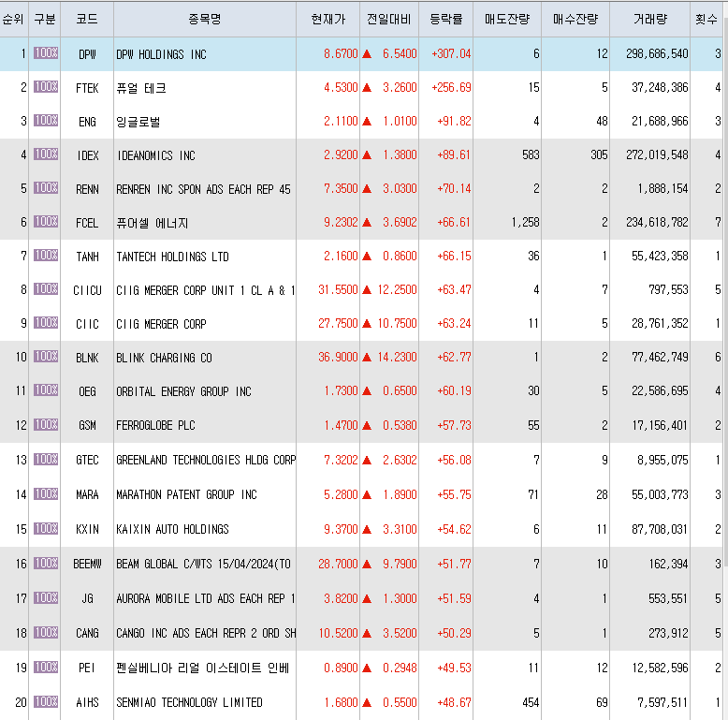Sort by the 현재가 column header
This screenshot has width=728, height=720.
click(x=328, y=19)
